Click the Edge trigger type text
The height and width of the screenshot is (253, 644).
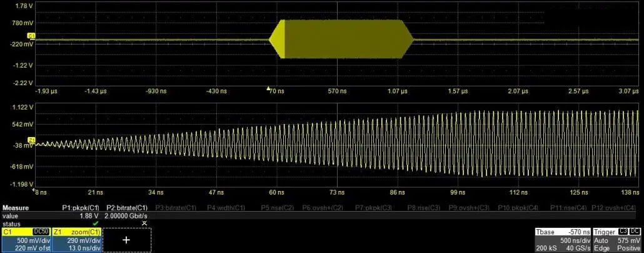pyautogui.click(x=600, y=247)
